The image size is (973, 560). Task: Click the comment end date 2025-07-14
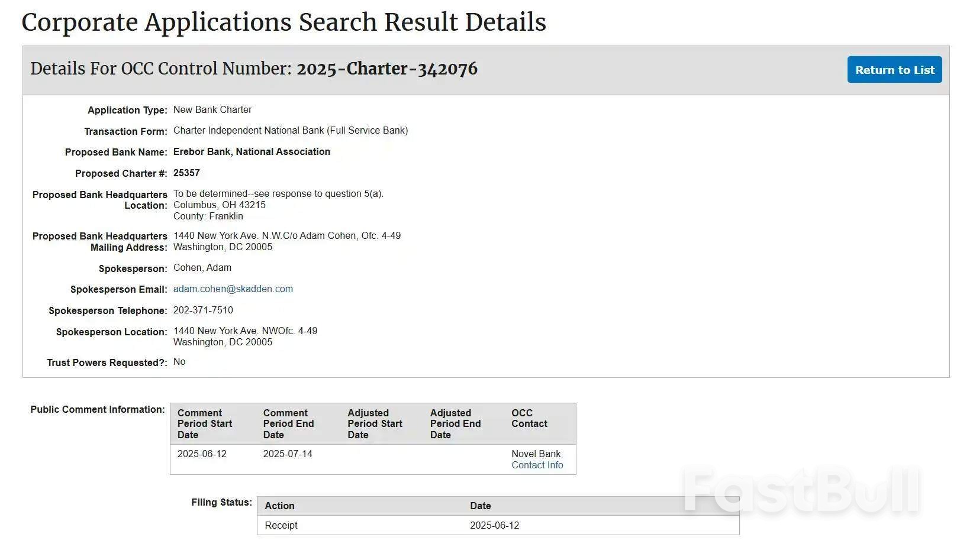pyautogui.click(x=288, y=454)
